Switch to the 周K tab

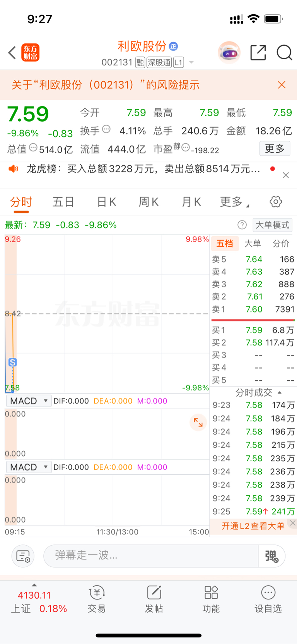pos(149,202)
